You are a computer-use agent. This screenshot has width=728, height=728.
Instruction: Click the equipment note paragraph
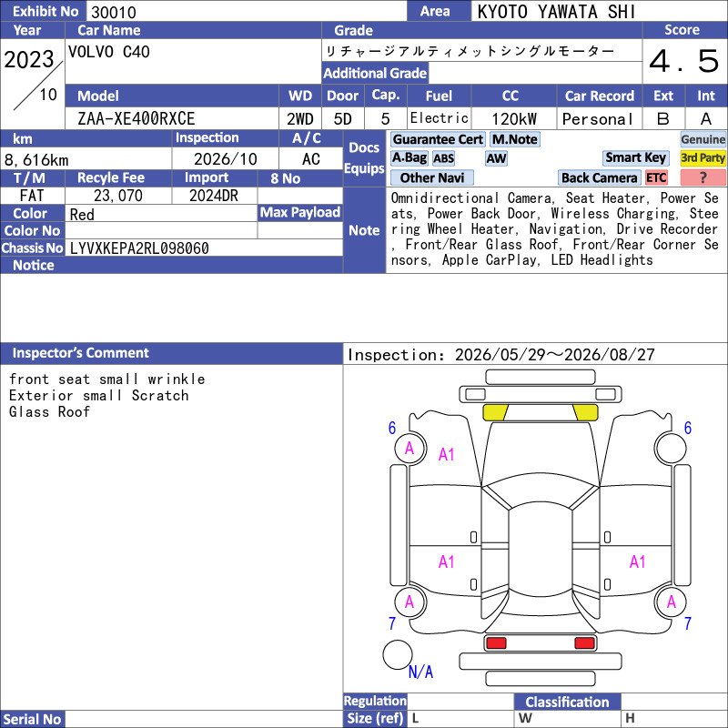pyautogui.click(x=554, y=229)
